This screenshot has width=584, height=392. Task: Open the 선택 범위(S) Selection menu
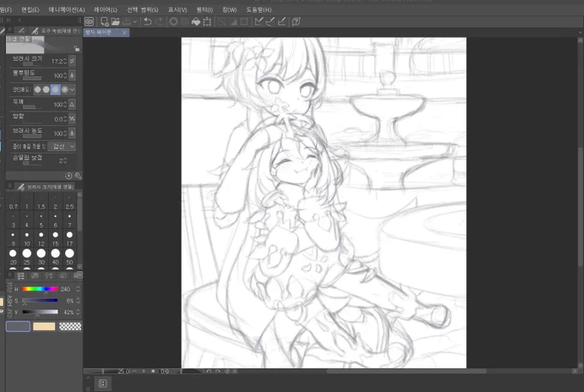pos(143,10)
